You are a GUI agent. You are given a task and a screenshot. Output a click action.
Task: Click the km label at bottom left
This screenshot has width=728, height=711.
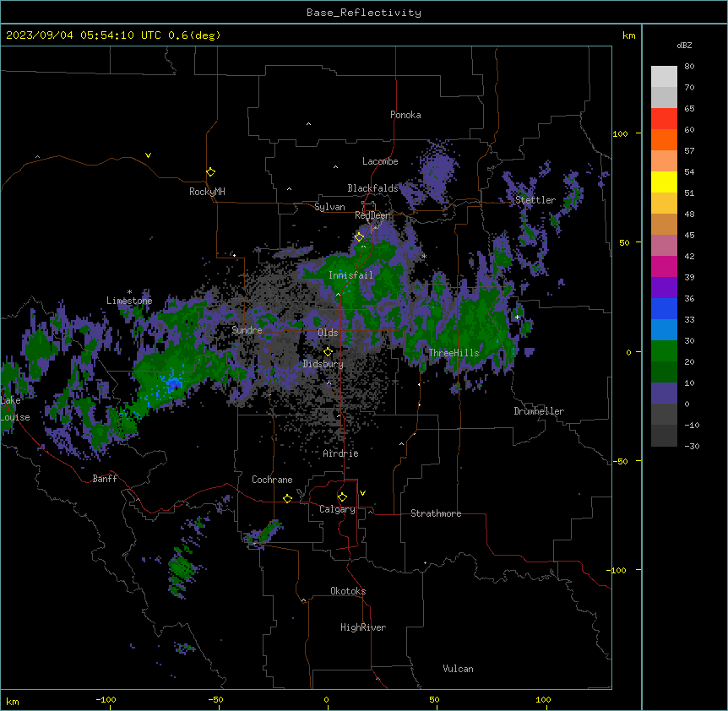click(13, 702)
